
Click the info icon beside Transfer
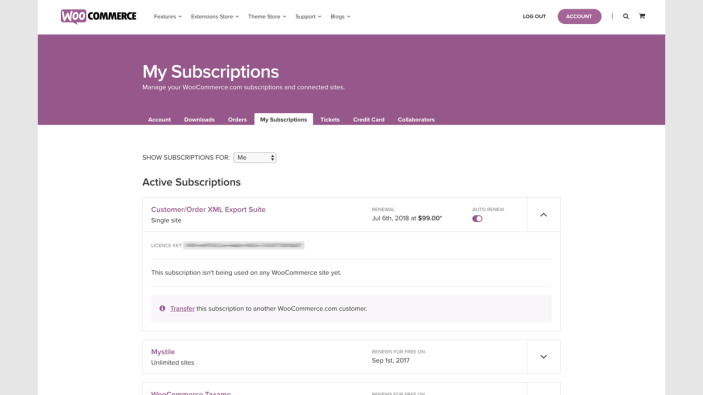pos(162,308)
